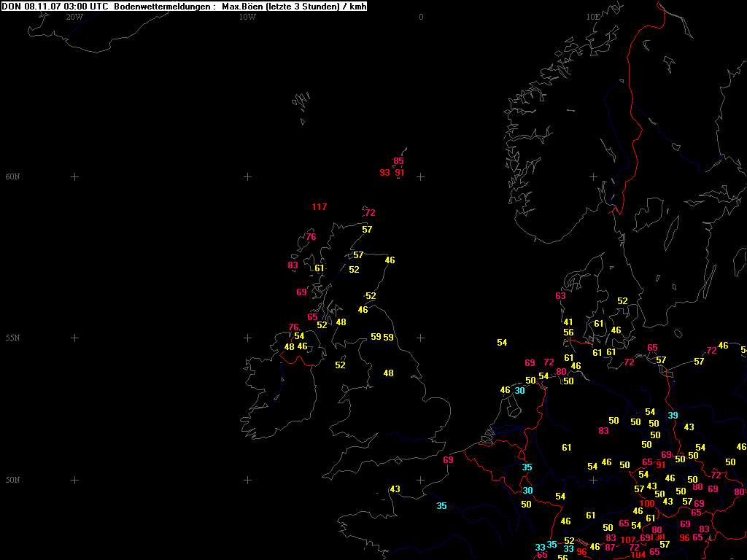Select the 85 reading over Shetland
Image resolution: width=747 pixels, height=560 pixels.
[x=398, y=161]
